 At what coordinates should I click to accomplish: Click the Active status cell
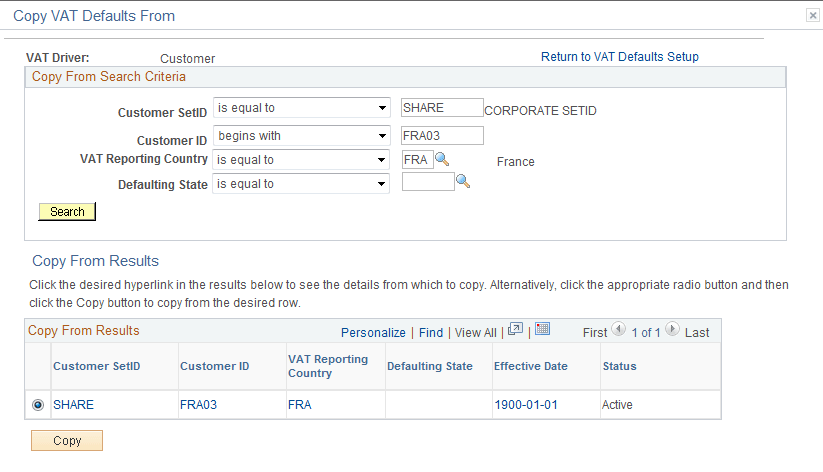617,405
